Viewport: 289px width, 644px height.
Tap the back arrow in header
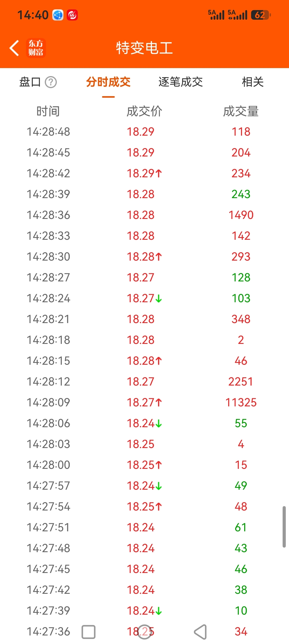pos(14,48)
